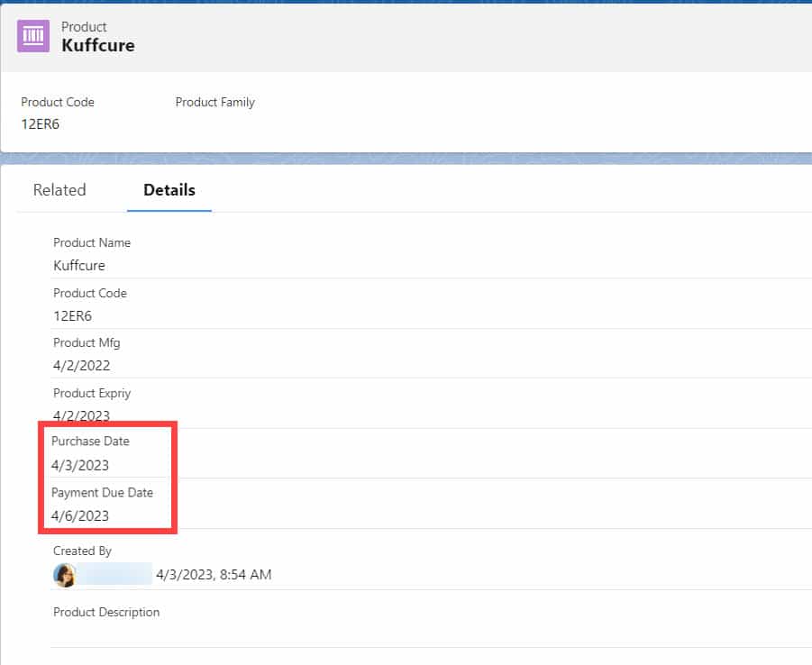Click the creation timestamp 4/3/2023, 8:54 AM

[x=214, y=574]
